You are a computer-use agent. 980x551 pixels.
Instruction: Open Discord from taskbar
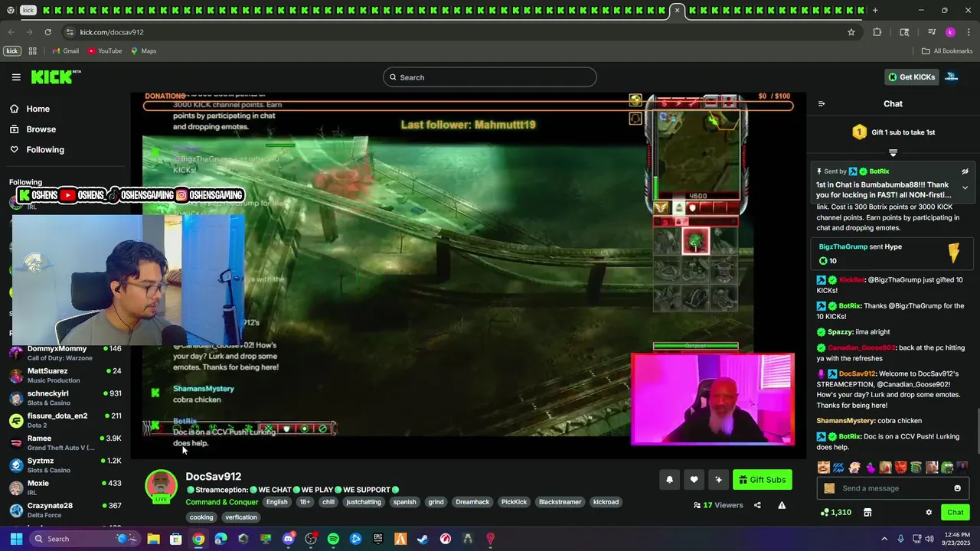point(289,539)
